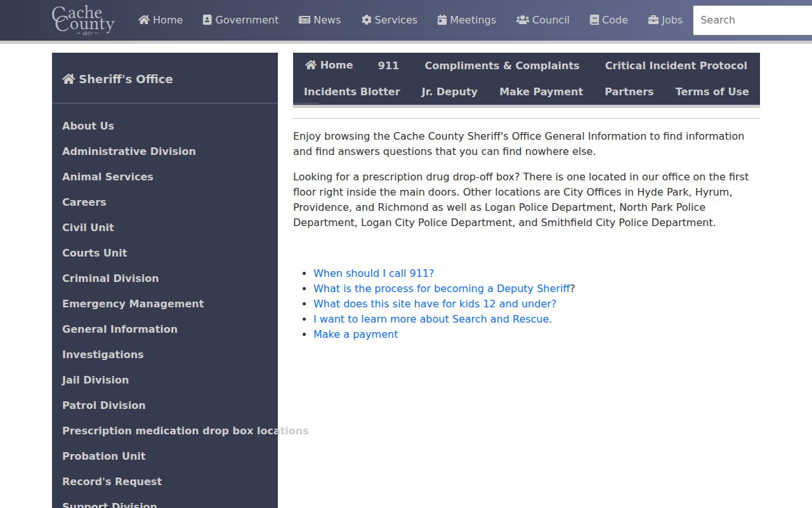Click the Jobs briefcase icon

(653, 20)
